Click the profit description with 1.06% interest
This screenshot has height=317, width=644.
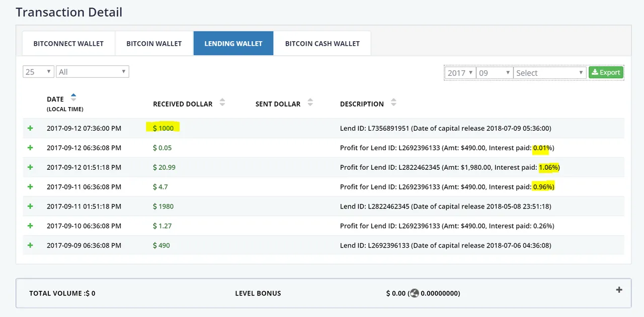tap(450, 167)
